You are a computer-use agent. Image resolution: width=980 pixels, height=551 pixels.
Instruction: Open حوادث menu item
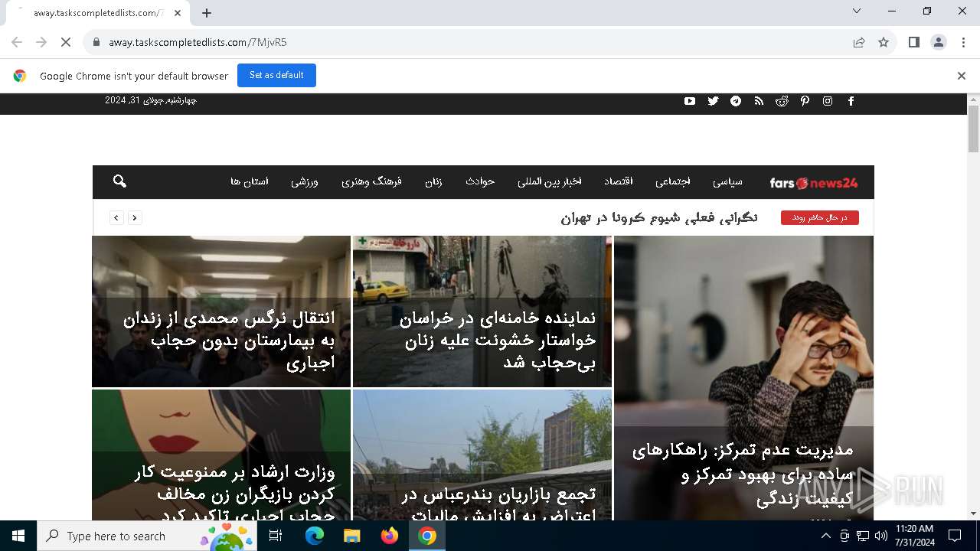point(480,181)
